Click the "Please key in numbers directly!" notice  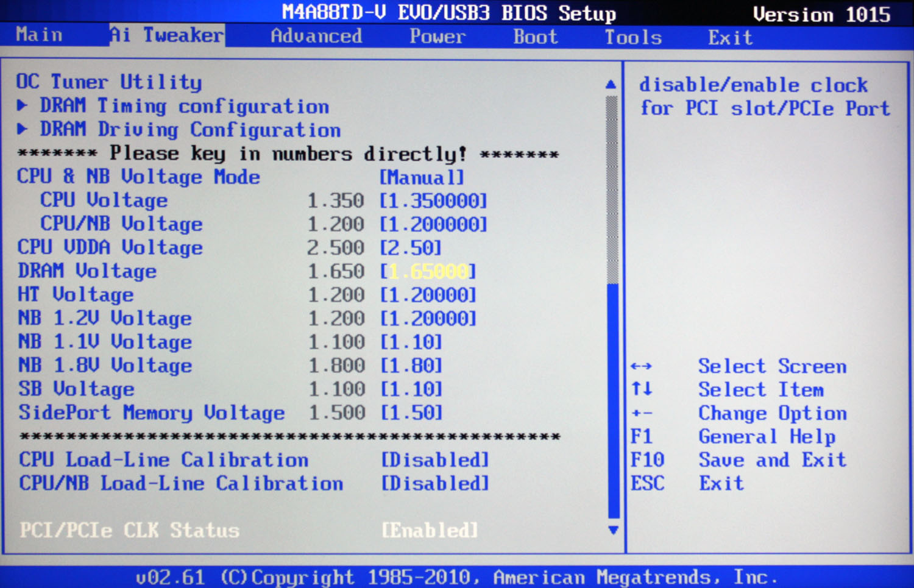288,154
